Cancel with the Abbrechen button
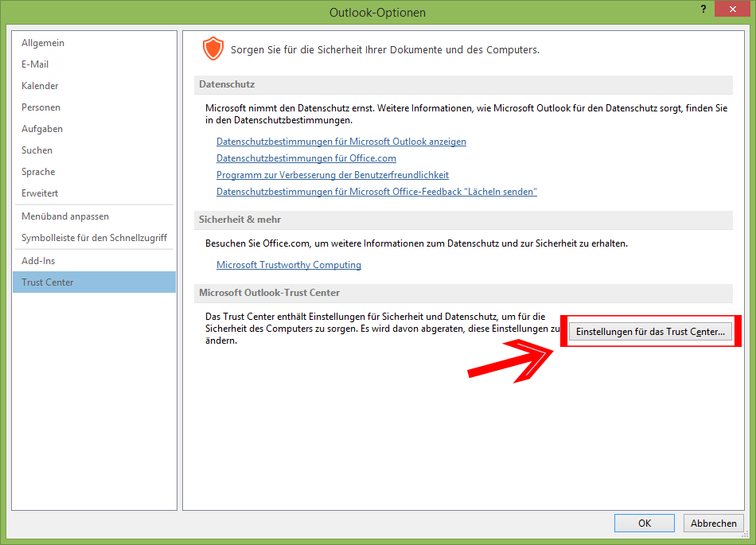This screenshot has width=756, height=545. click(714, 524)
